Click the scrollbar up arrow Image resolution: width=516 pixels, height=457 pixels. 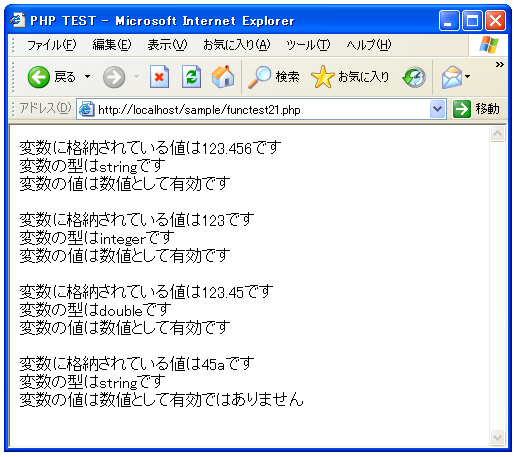[x=497, y=134]
